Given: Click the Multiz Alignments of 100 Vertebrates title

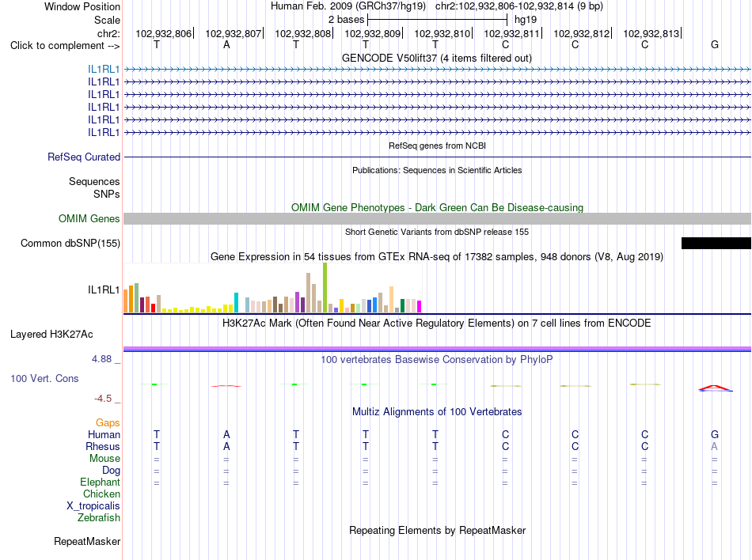Looking at the screenshot, I should pos(437,411).
